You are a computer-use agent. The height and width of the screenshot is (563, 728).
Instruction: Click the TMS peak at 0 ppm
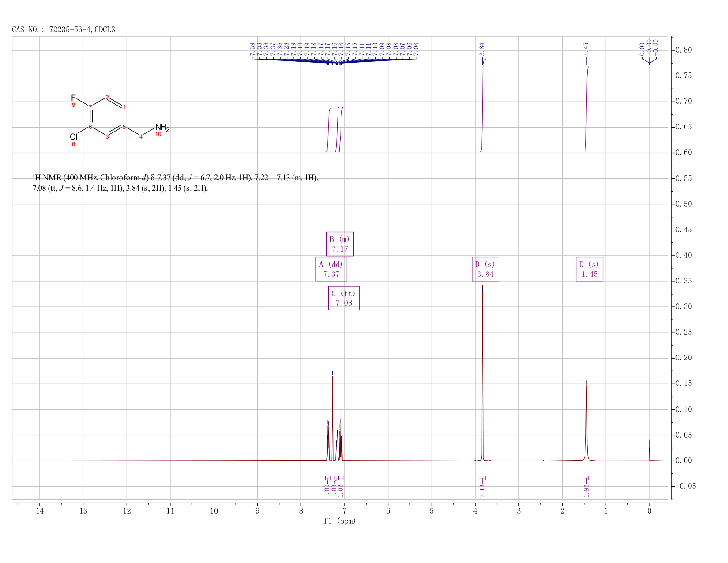tap(649, 451)
